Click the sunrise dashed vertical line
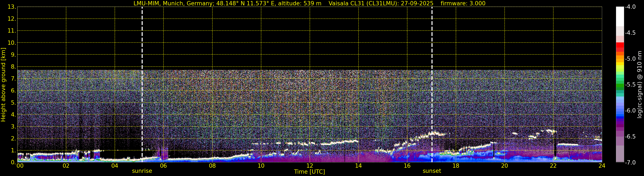The image size is (644, 176). click(142, 85)
